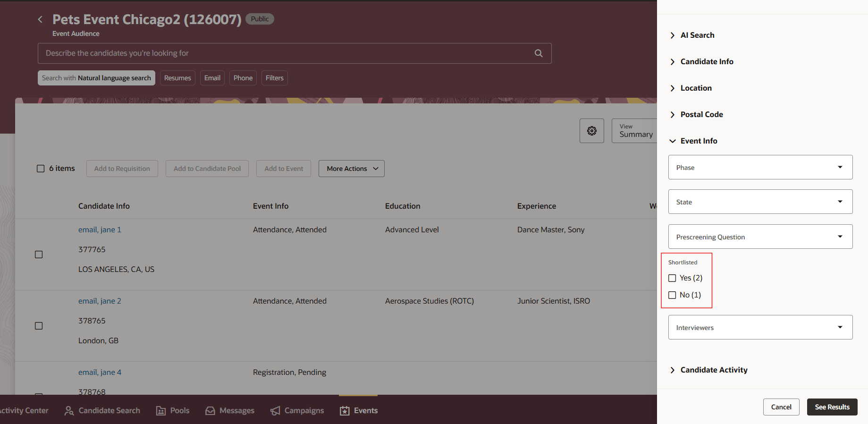The width and height of the screenshot is (868, 424).
Task: Click the Education column header
Action: [403, 206]
